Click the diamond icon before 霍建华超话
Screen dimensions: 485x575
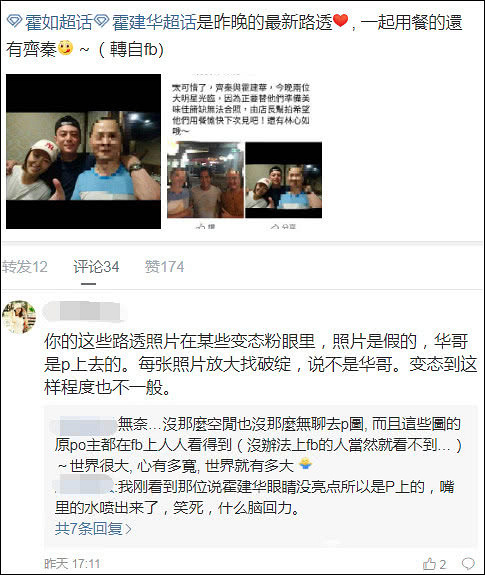click(102, 21)
